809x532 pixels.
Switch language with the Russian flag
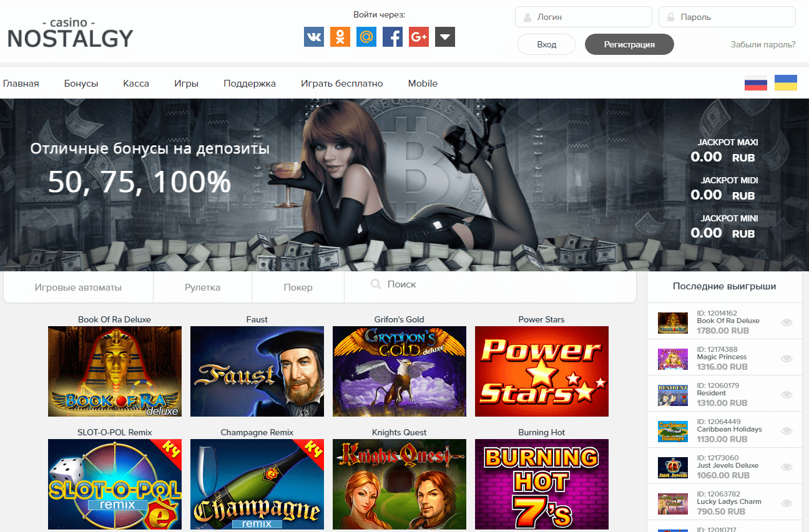756,83
